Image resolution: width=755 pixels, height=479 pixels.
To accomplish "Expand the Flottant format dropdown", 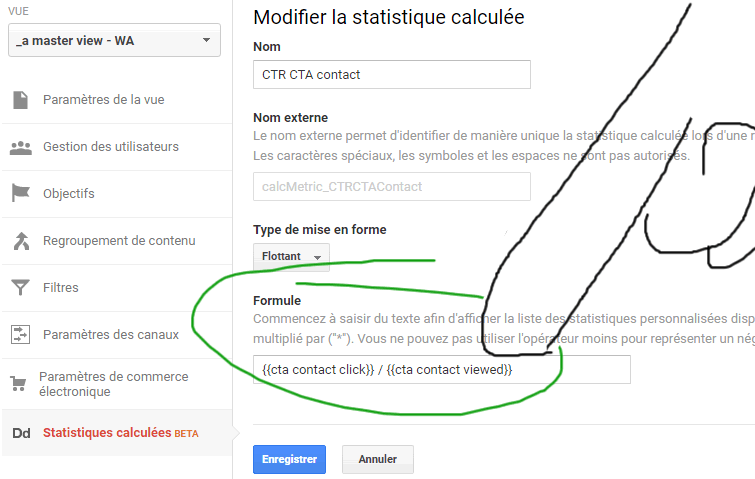I will tap(291, 257).
